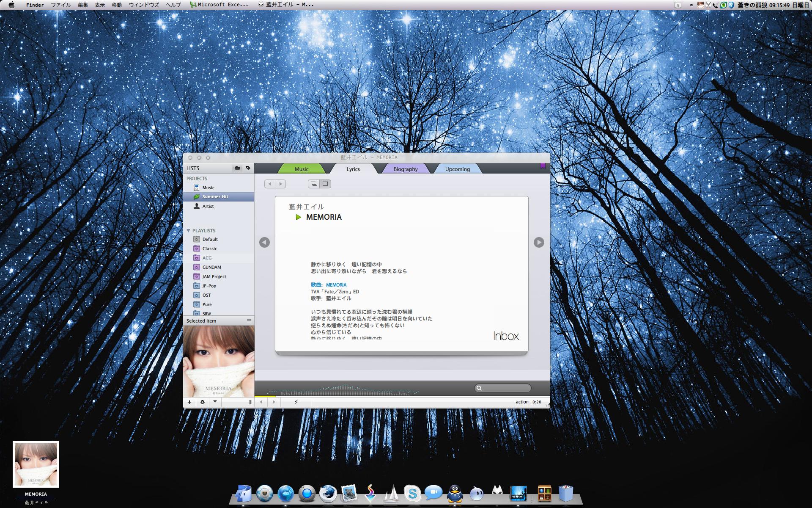Image resolution: width=812 pixels, height=508 pixels.
Task: Skip to next track in the bottom bar
Action: tap(274, 402)
